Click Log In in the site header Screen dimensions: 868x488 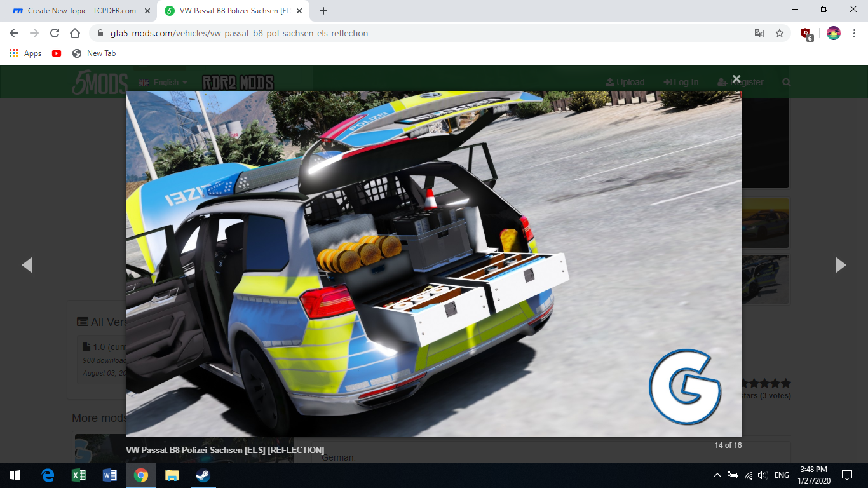point(681,83)
